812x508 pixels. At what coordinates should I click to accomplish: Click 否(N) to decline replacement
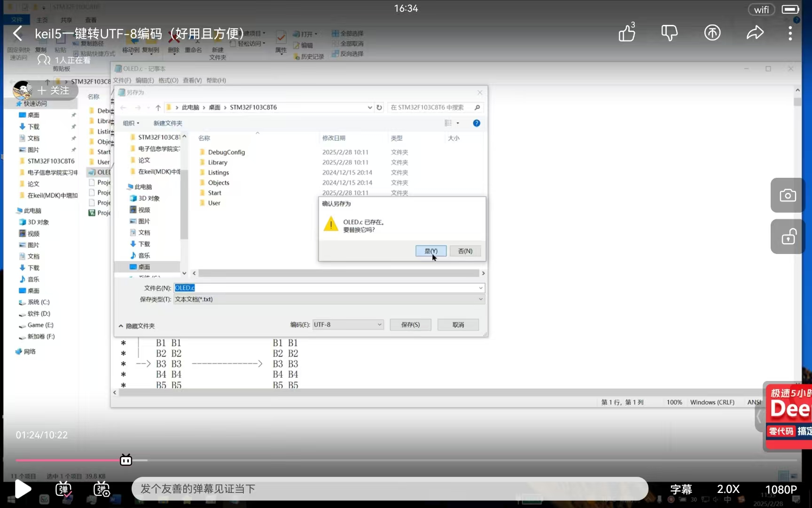point(465,251)
